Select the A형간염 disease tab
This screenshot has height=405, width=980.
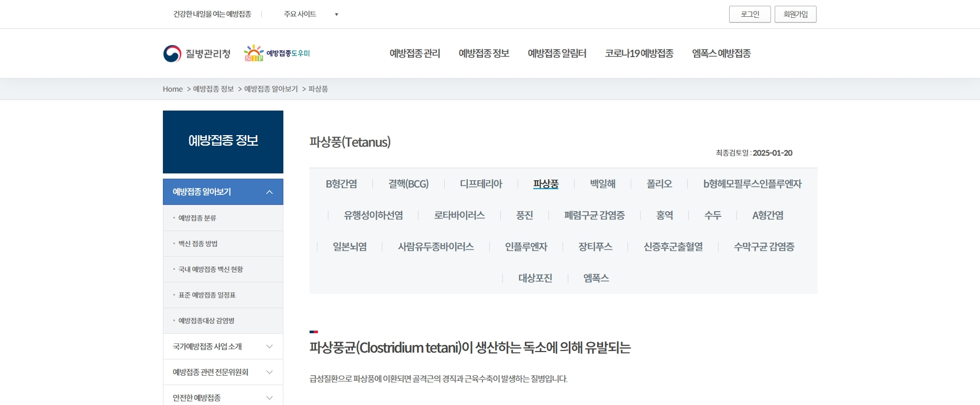point(768,215)
